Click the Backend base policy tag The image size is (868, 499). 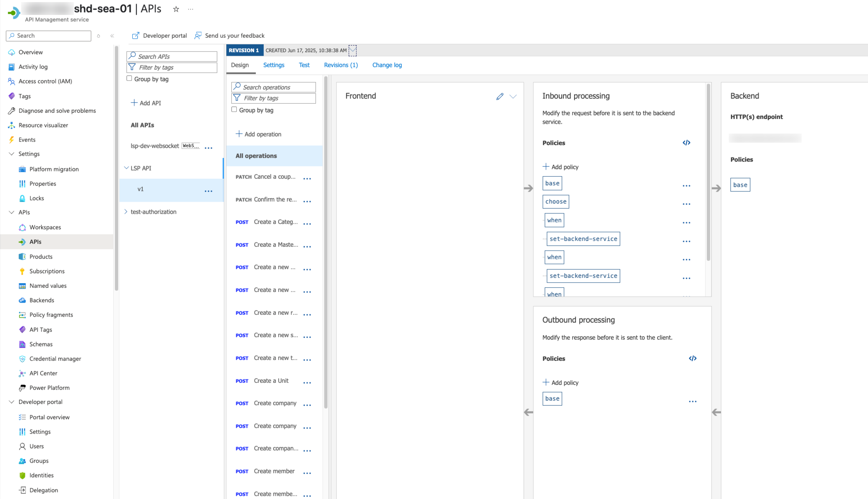pos(740,185)
